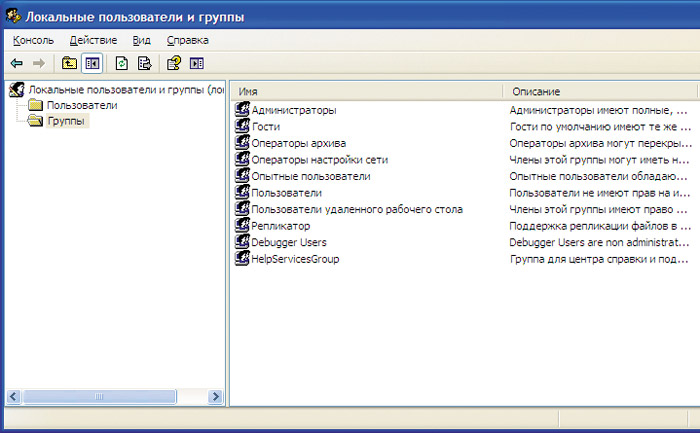Click the Forward arrow toolbar button
Viewport: 700px width, 433px height.
pyautogui.click(x=39, y=63)
